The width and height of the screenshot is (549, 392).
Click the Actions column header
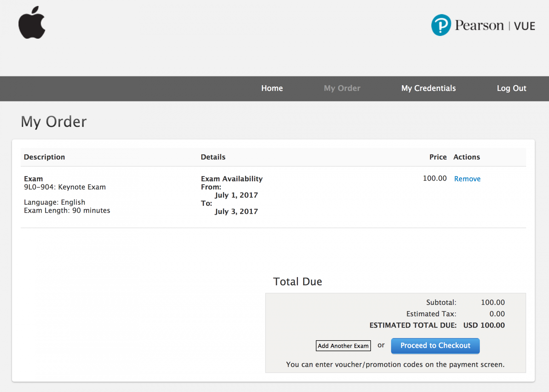click(466, 157)
